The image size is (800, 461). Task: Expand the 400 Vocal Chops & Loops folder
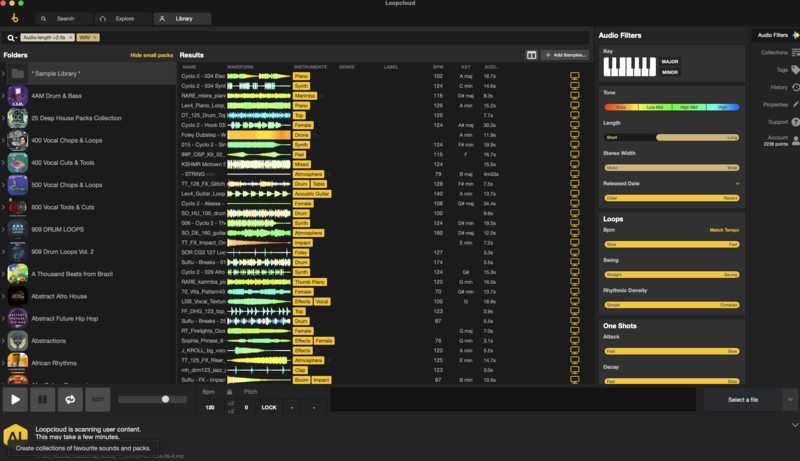point(4,140)
